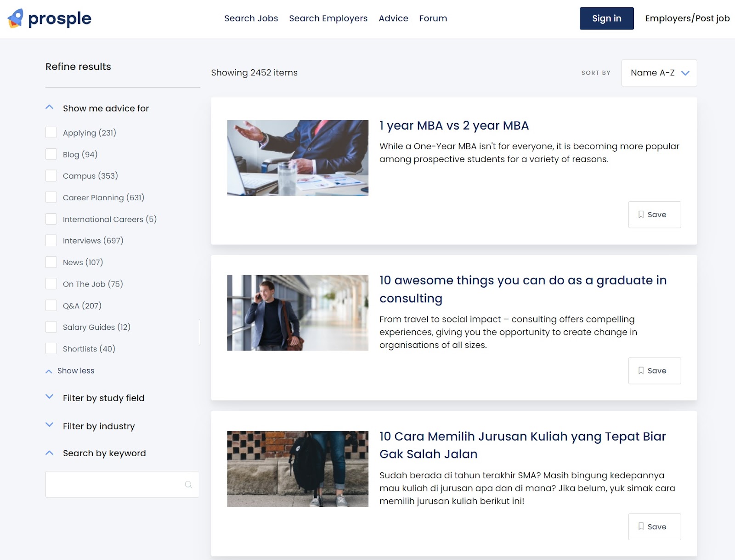Click the keyword search input field
The height and width of the screenshot is (560, 735).
pos(122,484)
